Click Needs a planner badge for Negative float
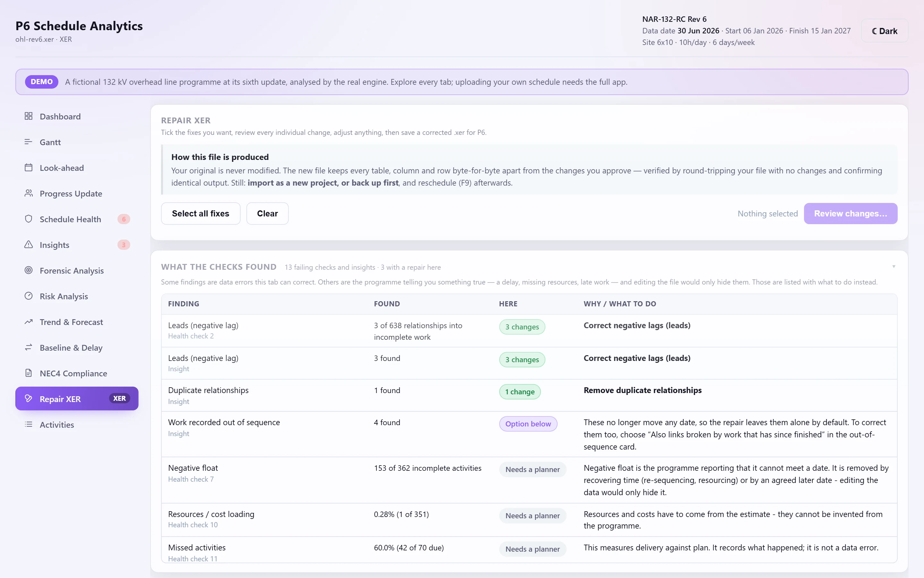 [533, 469]
